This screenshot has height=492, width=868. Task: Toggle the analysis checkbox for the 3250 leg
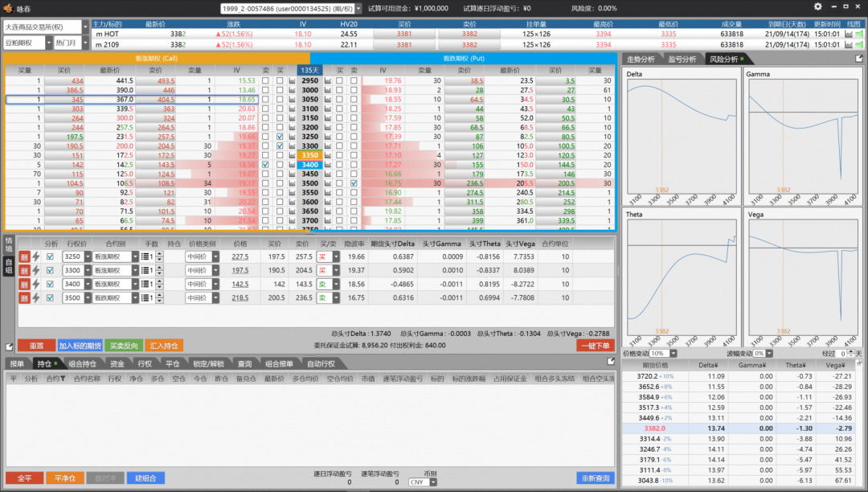click(x=50, y=256)
